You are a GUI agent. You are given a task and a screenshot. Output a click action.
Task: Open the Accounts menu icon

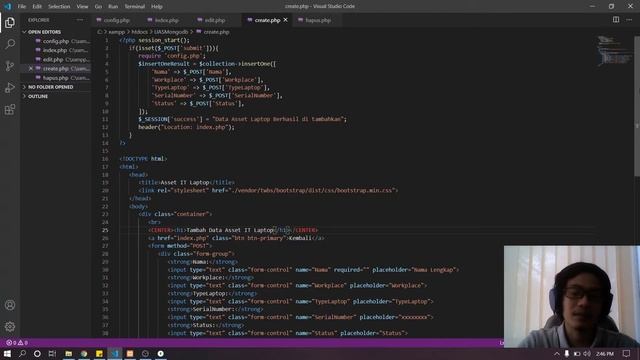[x=10, y=305]
